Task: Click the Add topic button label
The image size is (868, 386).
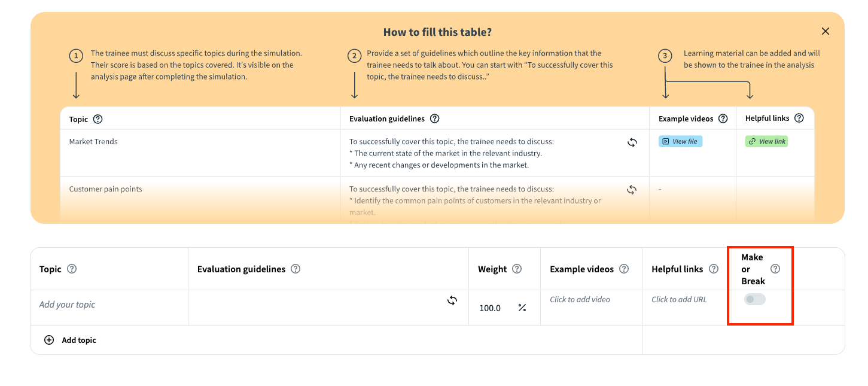Action: tap(79, 340)
